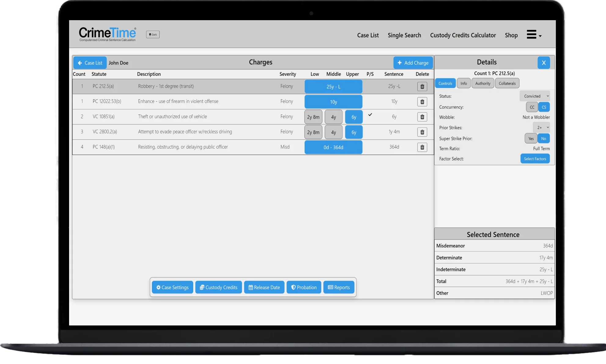606x364 pixels.
Task: Click trash icon for PC 12022.53(b) enhancement
Action: pyautogui.click(x=422, y=102)
